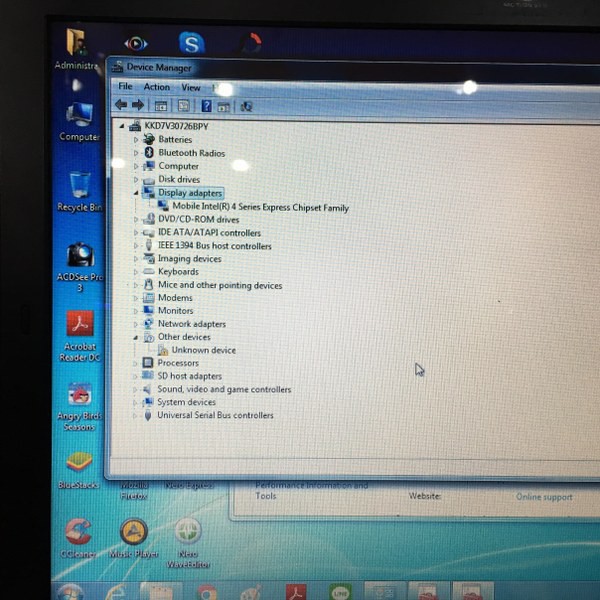The image size is (600, 600).
Task: Select IEEE 1394 Bus host controllers
Action: click(215, 246)
